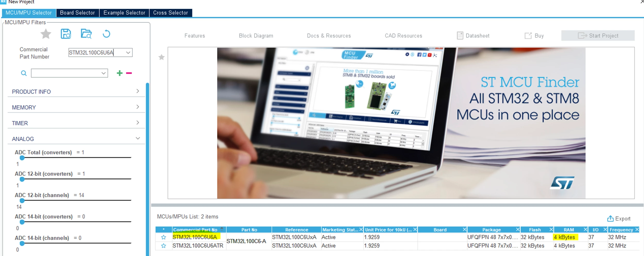Adjust the ADC 12-bit (channels) slider
The width and height of the screenshot is (644, 256).
coord(22,200)
